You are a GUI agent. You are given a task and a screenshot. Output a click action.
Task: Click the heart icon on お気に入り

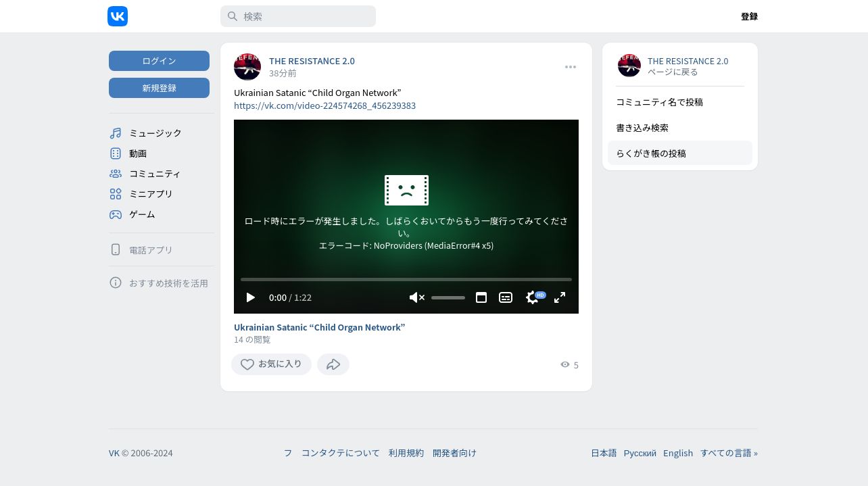[247, 364]
